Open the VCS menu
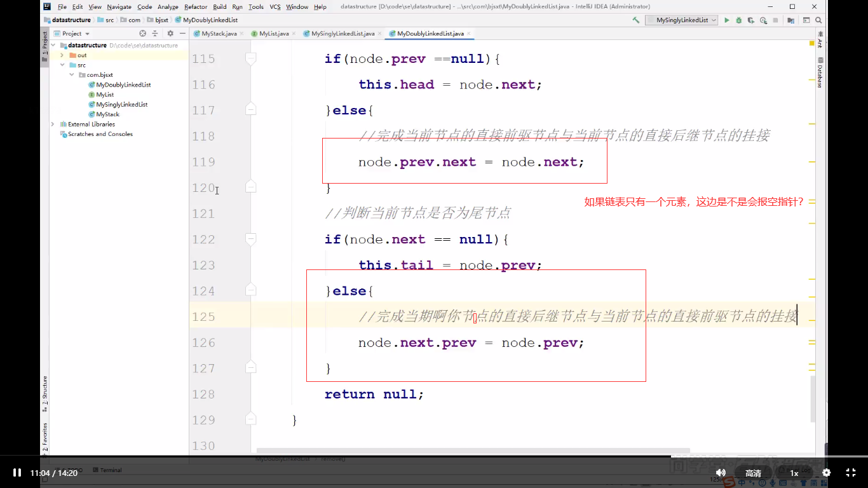The image size is (868, 488). (275, 7)
